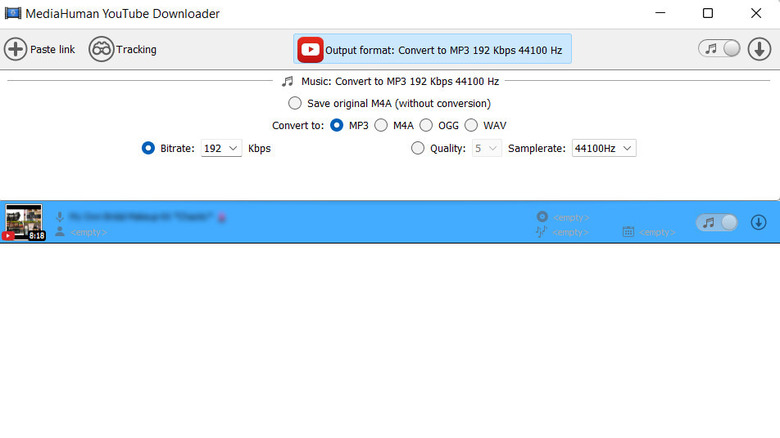Viewport: 780px width, 438px height.
Task: Select the M4A convert option
Action: coord(381,125)
